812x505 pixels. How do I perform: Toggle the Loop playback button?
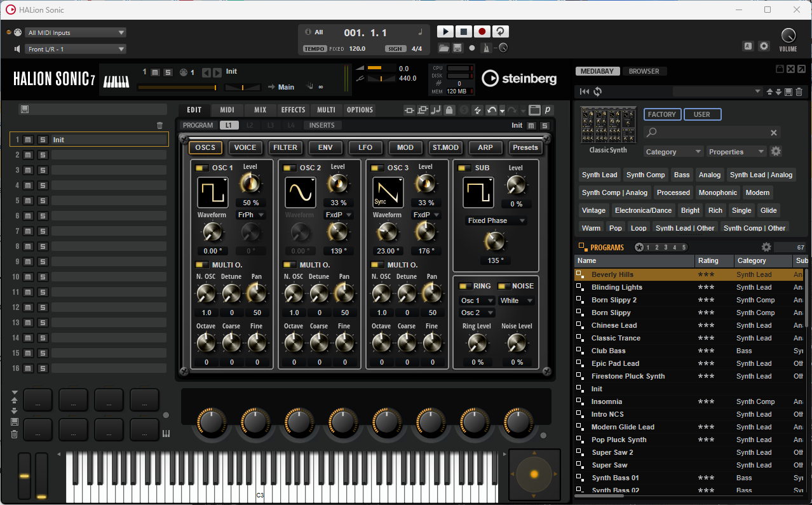tap(501, 31)
